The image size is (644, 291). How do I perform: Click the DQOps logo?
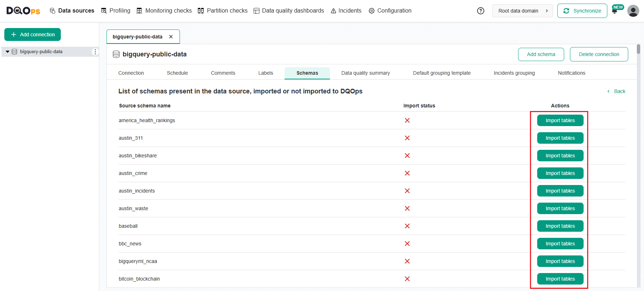(x=23, y=11)
